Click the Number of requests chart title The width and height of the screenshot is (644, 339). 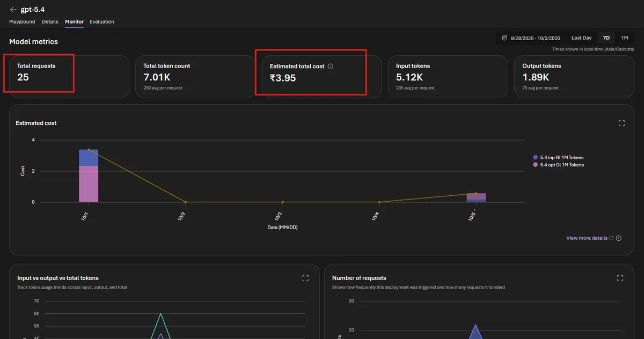click(359, 278)
